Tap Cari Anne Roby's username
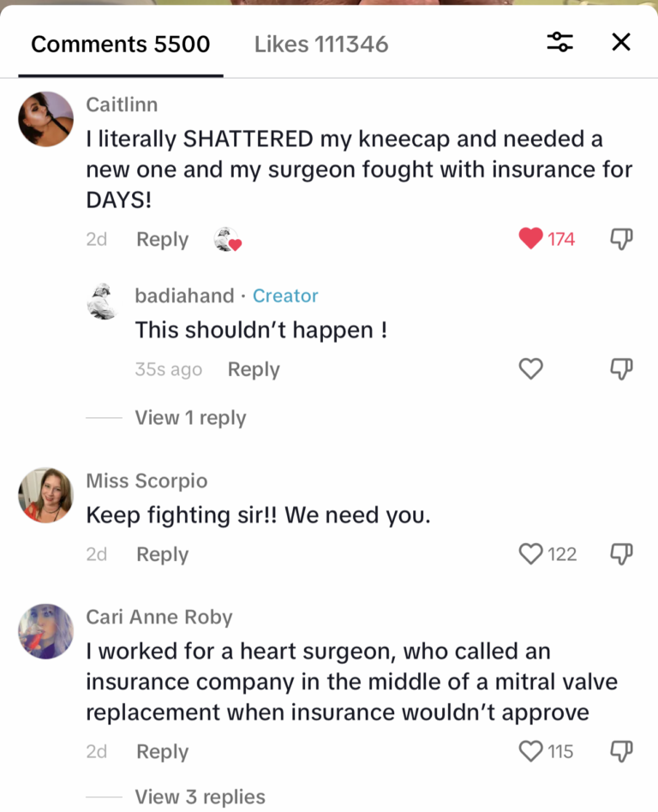Screen dimensions: 658x812 point(159,617)
